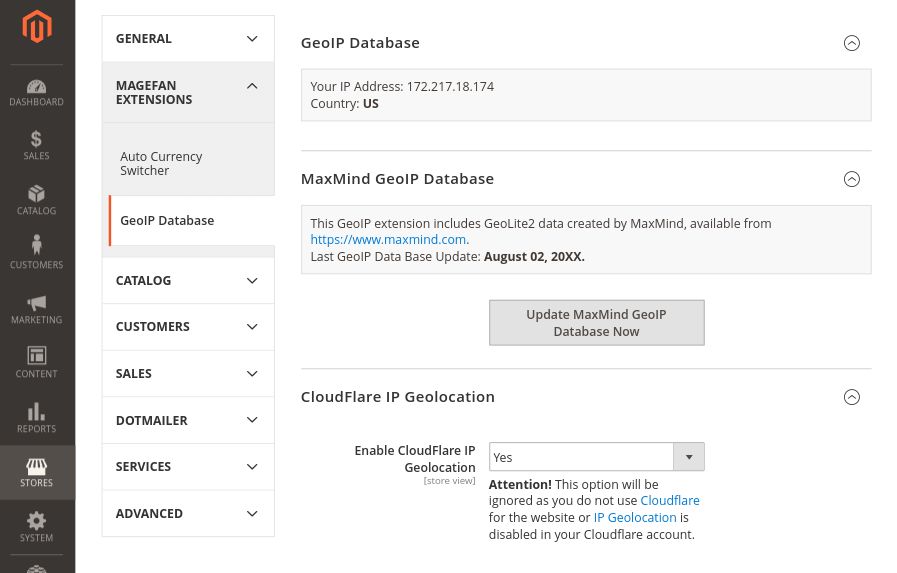
Task: Open the Content sidebar icon
Action: click(x=37, y=363)
